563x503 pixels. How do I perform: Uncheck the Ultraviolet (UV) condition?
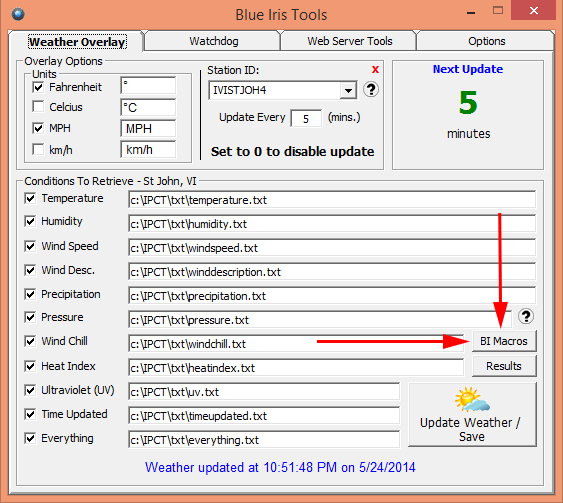[x=30, y=390]
